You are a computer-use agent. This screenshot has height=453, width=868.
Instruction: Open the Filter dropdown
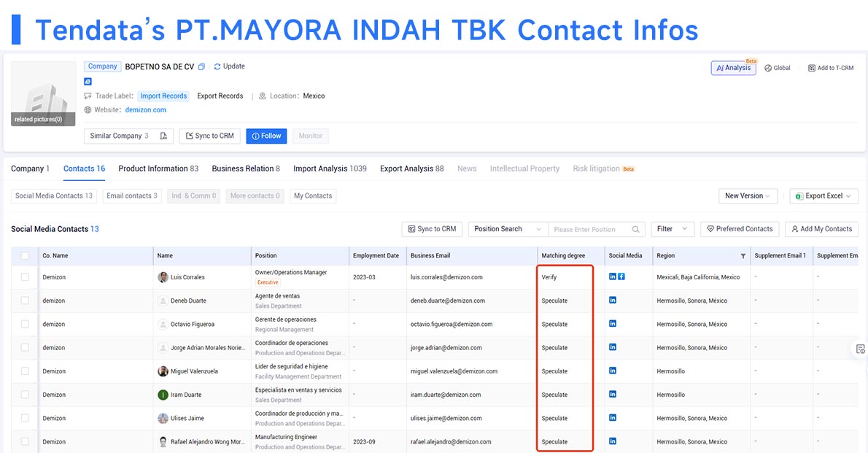(672, 229)
